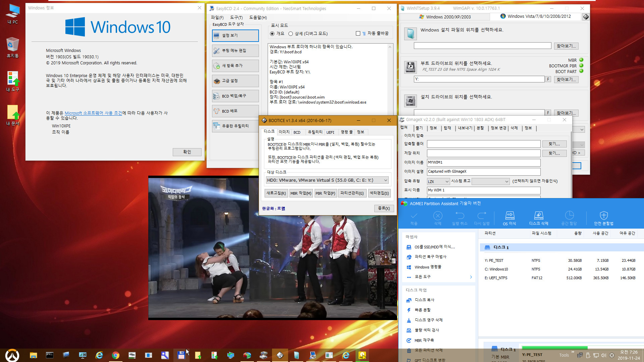Open 도구(T) menu in EasyBCD
The width and height of the screenshot is (644, 362).
(236, 17)
